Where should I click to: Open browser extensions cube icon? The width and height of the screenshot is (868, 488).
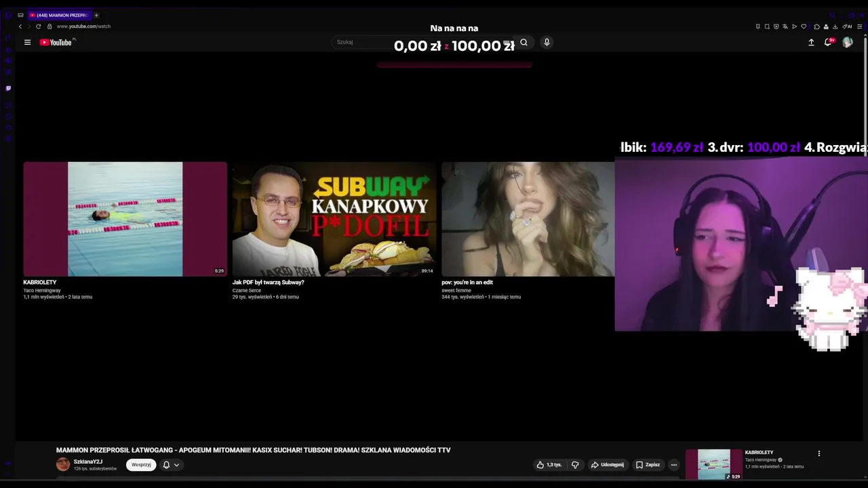point(816,26)
